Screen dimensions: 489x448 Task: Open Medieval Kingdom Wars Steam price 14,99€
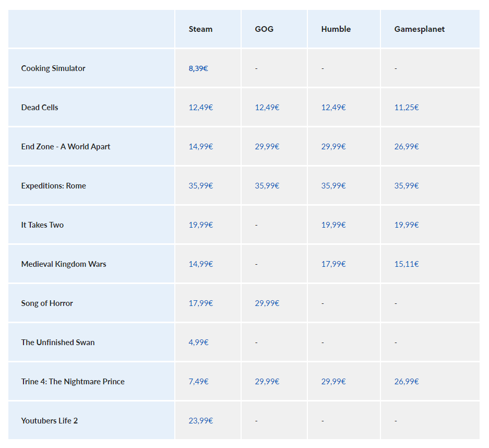click(200, 264)
